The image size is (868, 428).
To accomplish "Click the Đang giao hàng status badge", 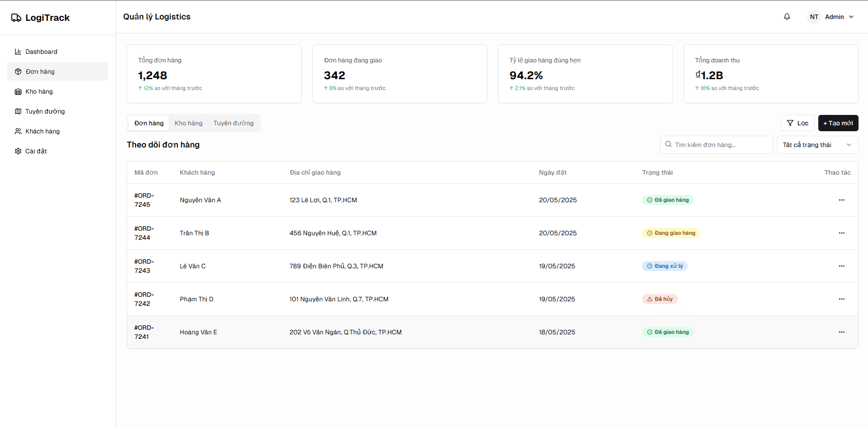I will click(x=671, y=233).
